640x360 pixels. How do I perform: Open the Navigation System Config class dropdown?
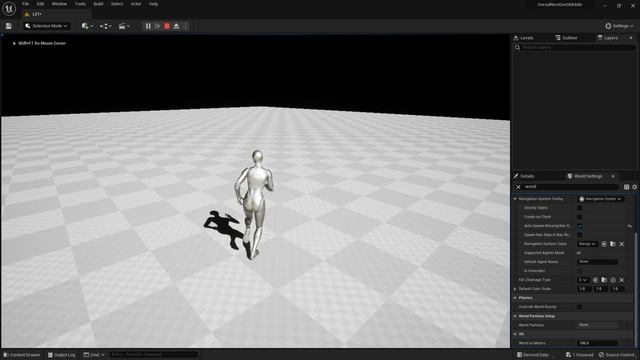[x=601, y=199]
